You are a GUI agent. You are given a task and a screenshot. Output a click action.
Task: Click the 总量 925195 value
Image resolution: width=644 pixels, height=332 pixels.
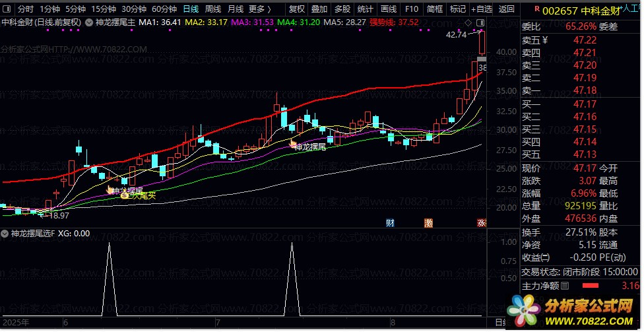pos(581,205)
